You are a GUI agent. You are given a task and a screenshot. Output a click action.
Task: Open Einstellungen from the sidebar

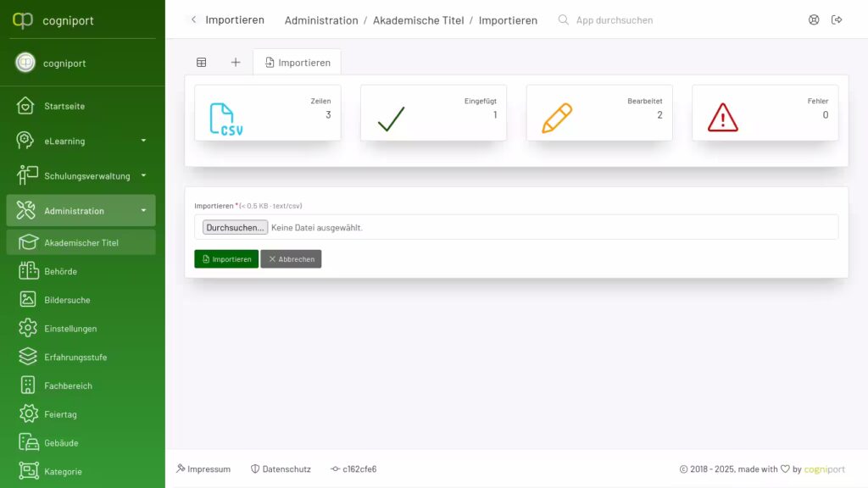pyautogui.click(x=75, y=328)
